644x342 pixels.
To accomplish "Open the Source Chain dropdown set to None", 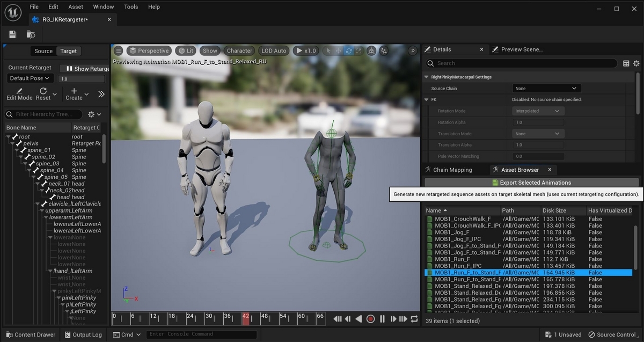I will 546,89.
